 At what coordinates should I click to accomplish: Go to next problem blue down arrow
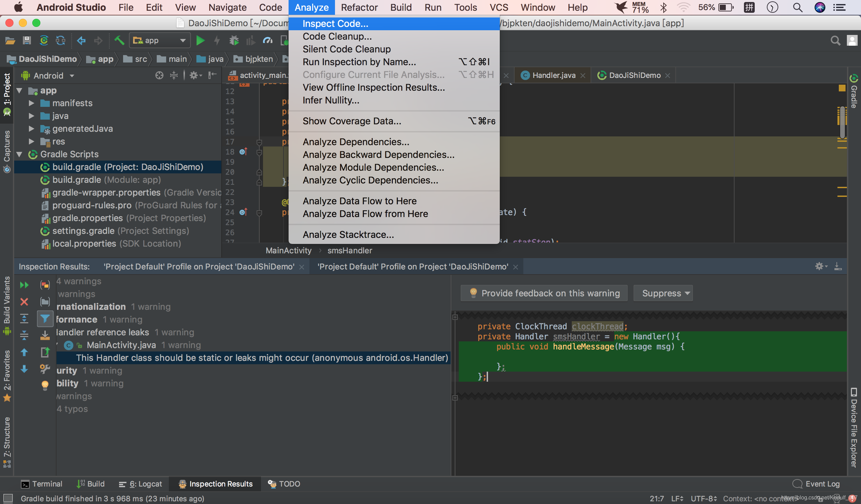[x=24, y=369]
